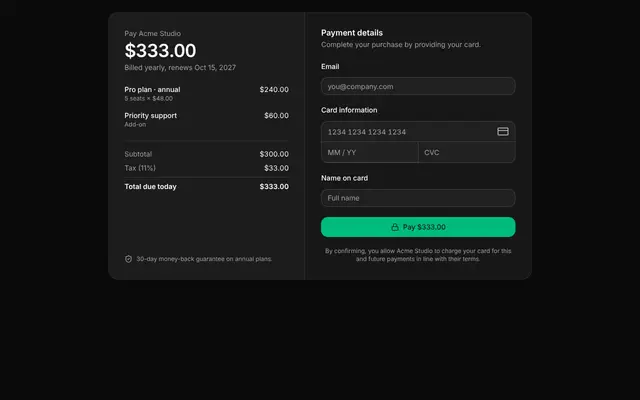This screenshot has width=640, height=400.
Task: Click the terms confirmation text below Pay
Action: [418, 255]
